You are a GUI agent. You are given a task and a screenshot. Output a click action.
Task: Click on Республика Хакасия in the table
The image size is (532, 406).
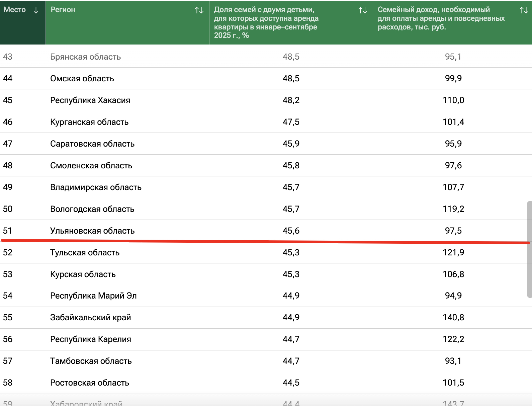[x=90, y=100]
